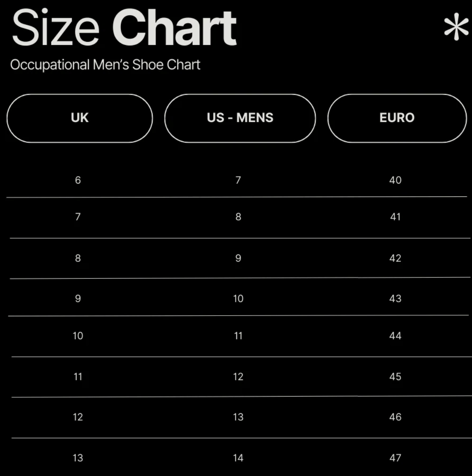Click the Occupational Men's Shoe Chart subtitle

(x=105, y=65)
